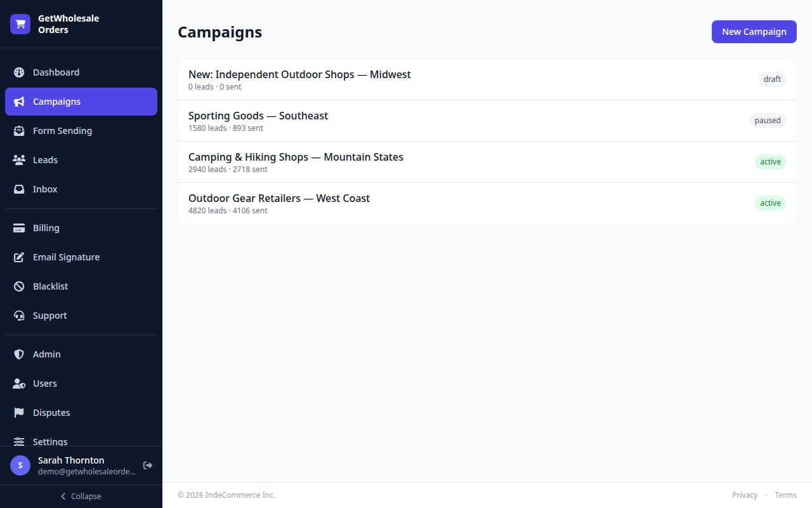The image size is (812, 508).
Task: Click the GetWholesale Orders cart logo icon
Action: coord(20,24)
